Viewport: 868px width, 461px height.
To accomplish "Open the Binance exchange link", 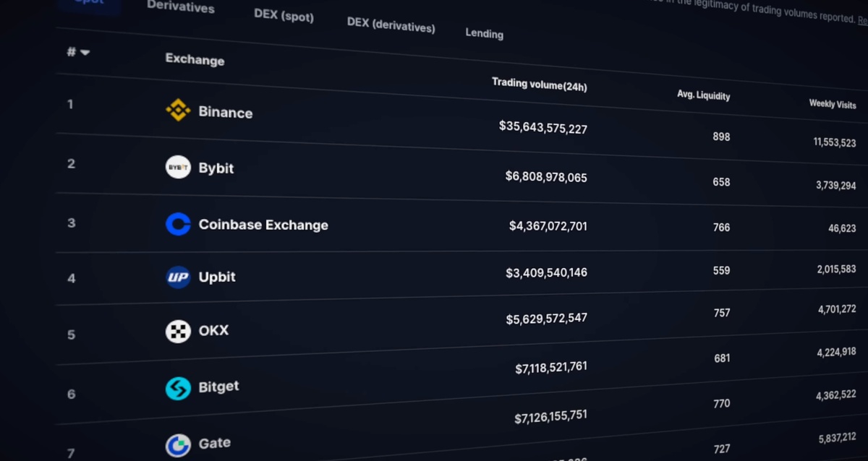I will pyautogui.click(x=226, y=112).
